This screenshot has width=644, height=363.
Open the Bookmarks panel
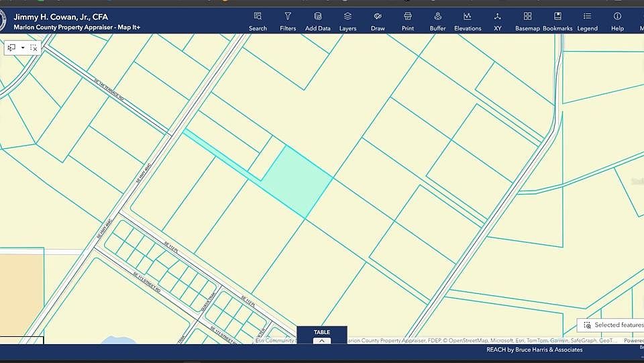(557, 20)
